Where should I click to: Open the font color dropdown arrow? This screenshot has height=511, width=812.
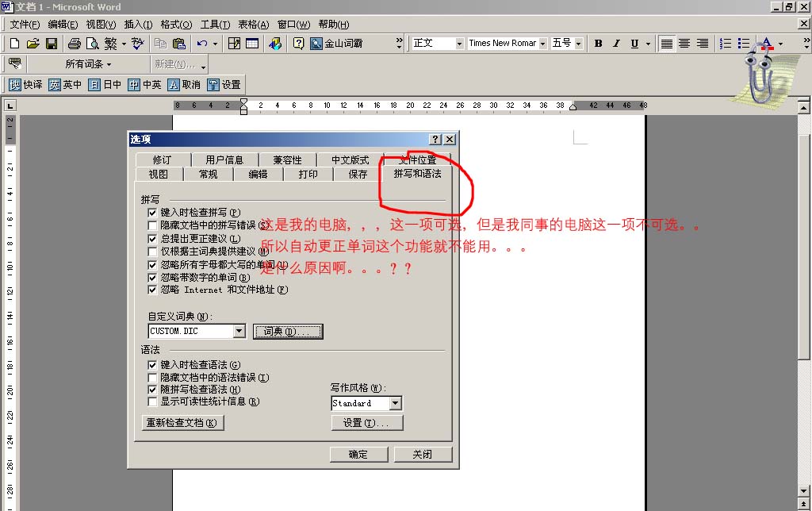coord(780,44)
